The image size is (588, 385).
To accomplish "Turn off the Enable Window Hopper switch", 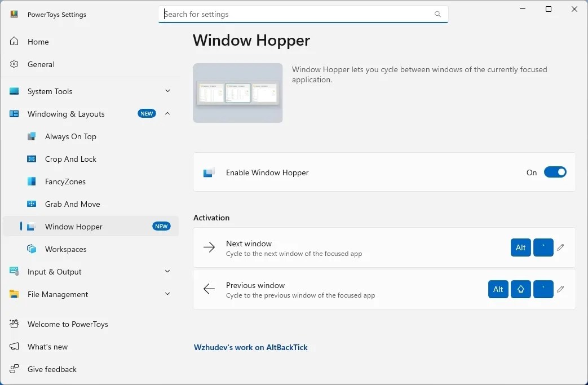I will click(x=555, y=172).
